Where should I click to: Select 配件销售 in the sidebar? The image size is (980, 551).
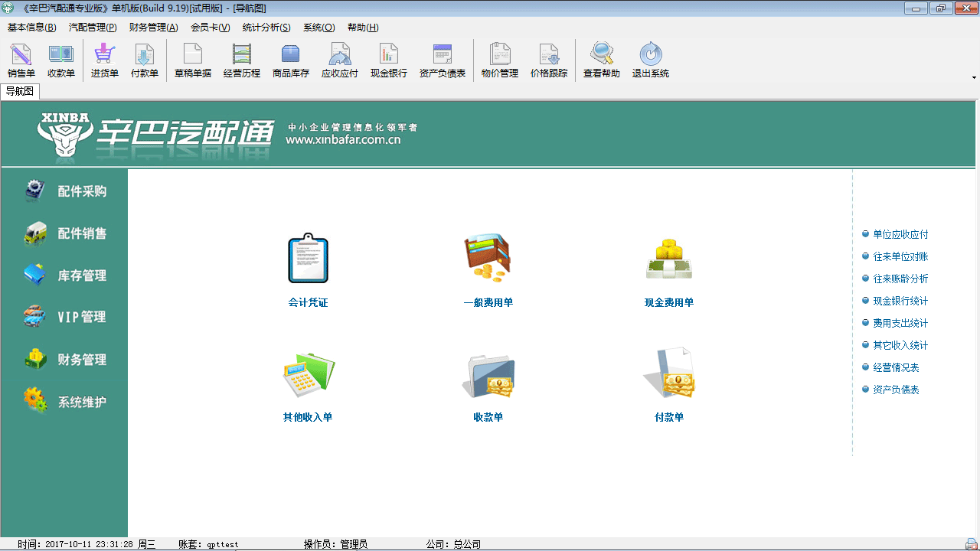coord(65,233)
